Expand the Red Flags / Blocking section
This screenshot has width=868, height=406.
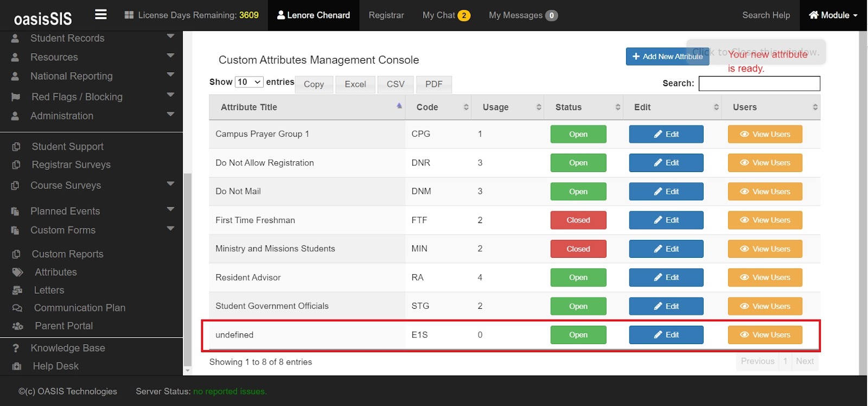[170, 94]
